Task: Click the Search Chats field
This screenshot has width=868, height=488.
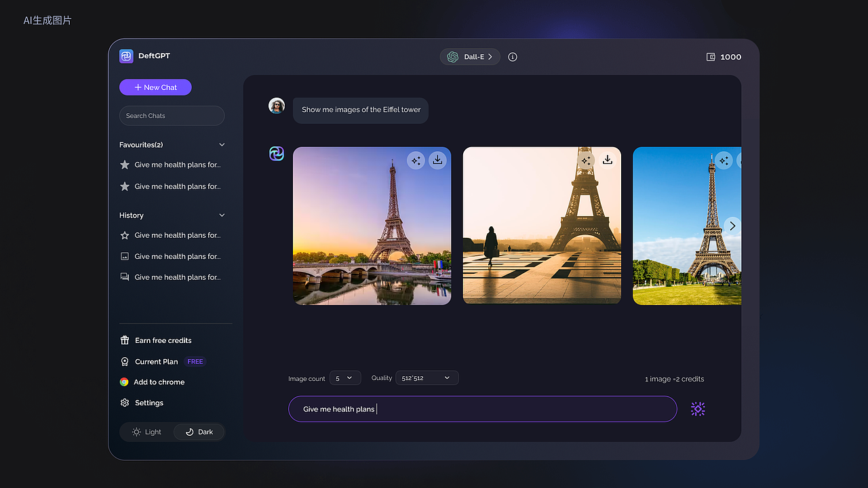Action: [172, 115]
